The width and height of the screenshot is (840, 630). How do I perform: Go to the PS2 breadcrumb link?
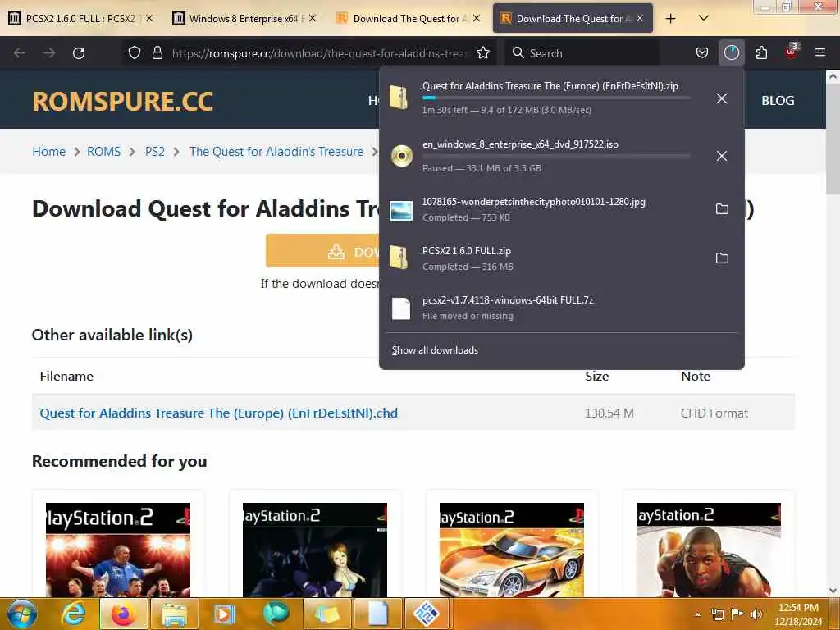point(155,152)
